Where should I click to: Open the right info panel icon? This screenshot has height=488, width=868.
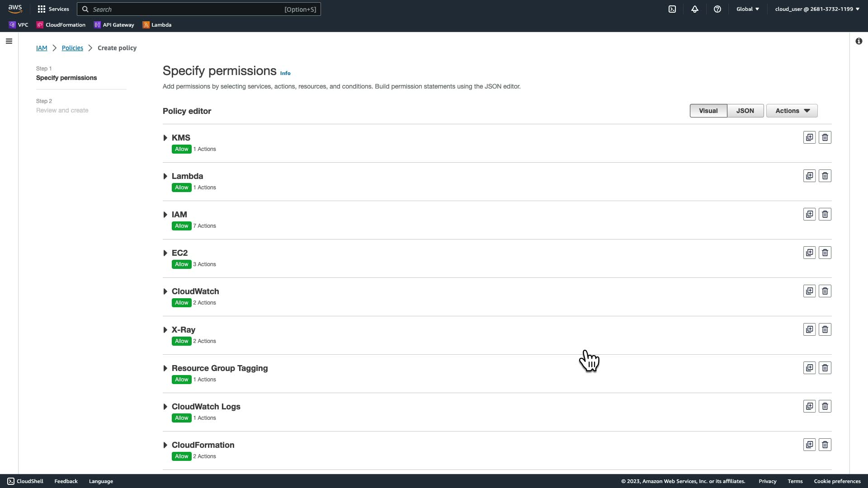coord(859,41)
